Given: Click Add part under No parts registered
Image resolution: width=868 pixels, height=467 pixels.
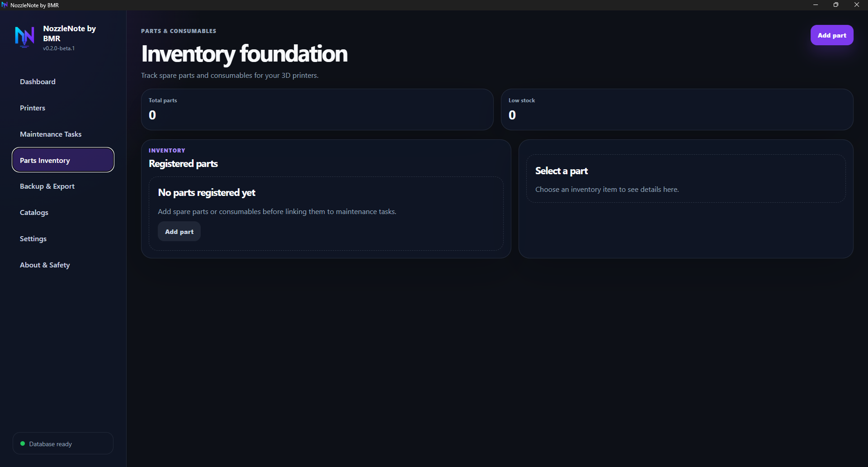Looking at the screenshot, I should pos(179,231).
